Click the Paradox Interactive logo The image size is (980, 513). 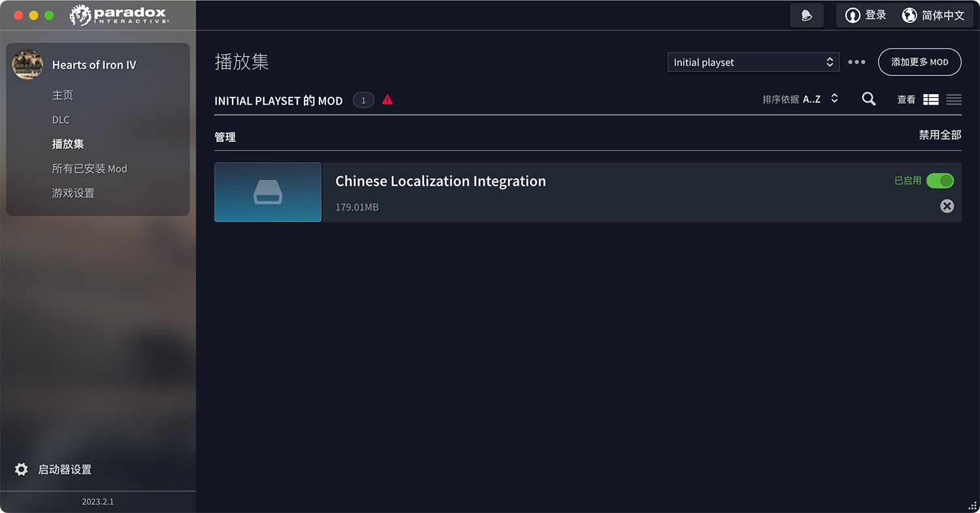120,15
